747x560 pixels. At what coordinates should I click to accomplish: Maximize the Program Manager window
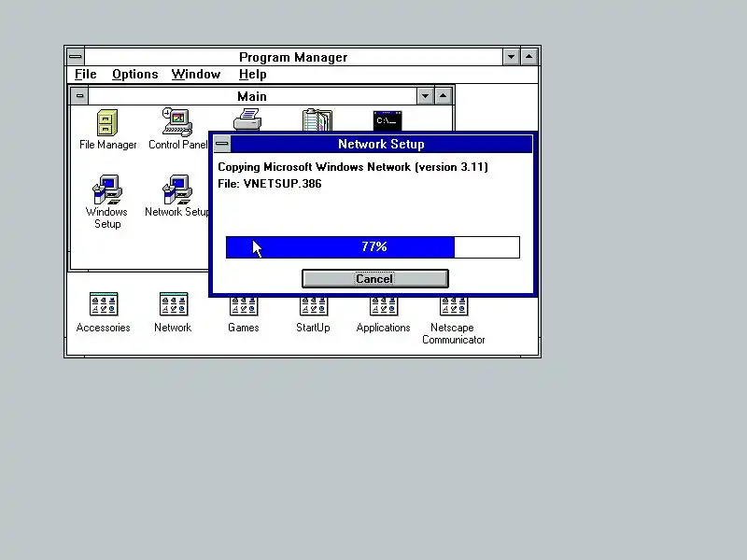tap(529, 57)
